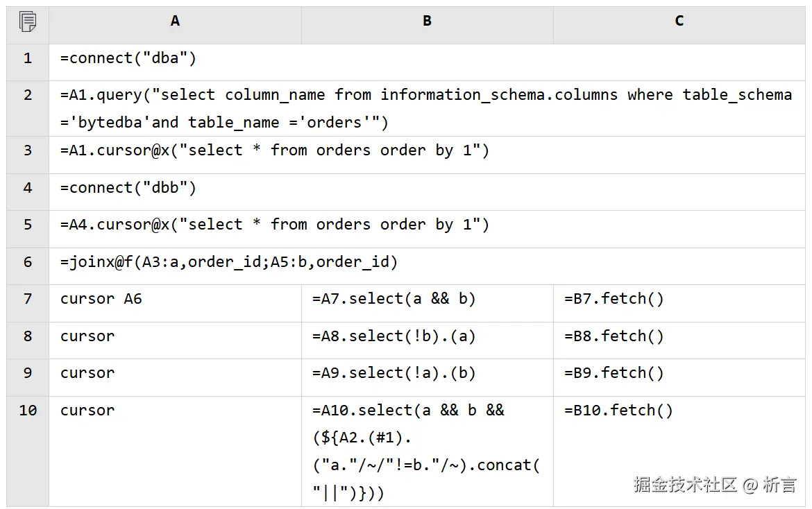Select row 6 header
The height and width of the screenshot is (509, 812).
[28, 262]
